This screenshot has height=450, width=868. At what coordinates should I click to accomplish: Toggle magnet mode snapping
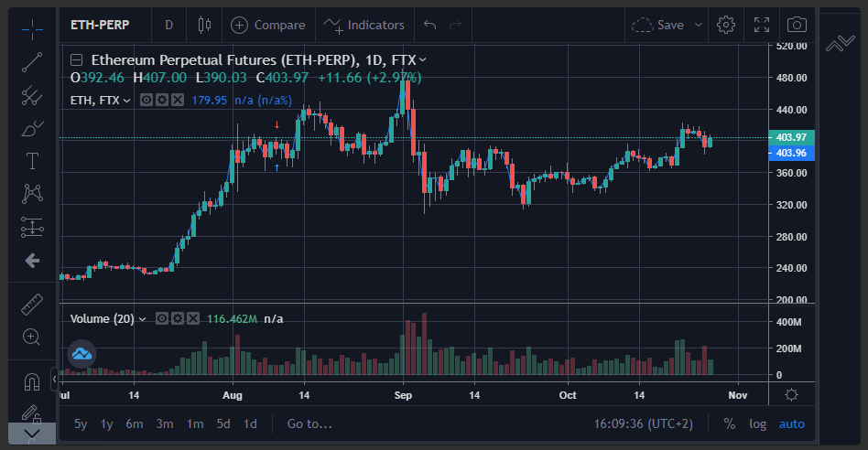(32, 381)
